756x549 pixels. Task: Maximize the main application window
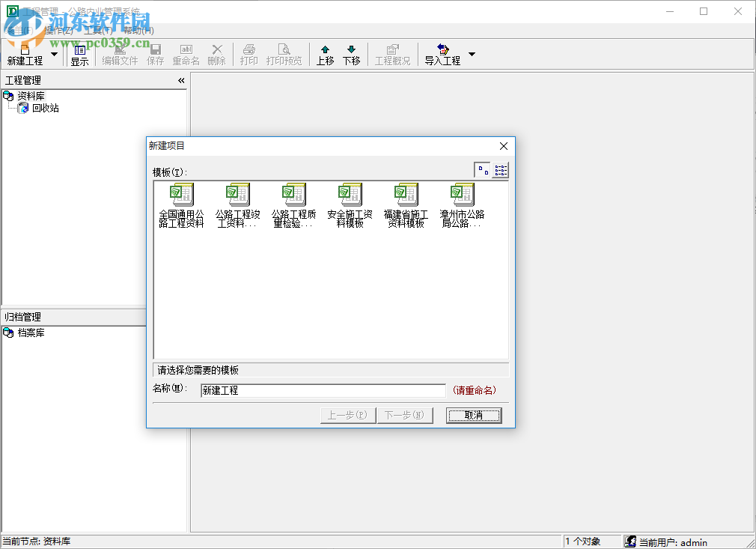click(x=704, y=11)
